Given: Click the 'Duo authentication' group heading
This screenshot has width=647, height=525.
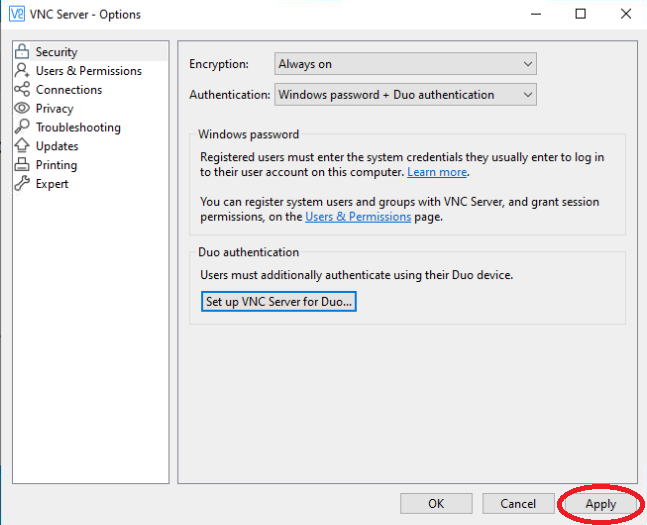Looking at the screenshot, I should pyautogui.click(x=248, y=252).
